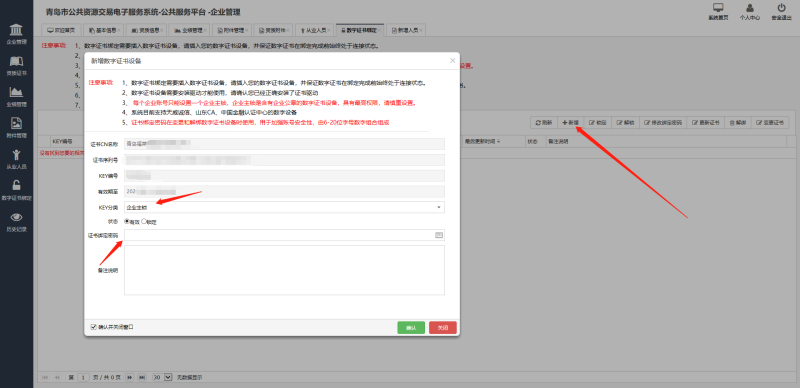
Task: Click the 证书绑定密码 input field
Action: pos(279,235)
